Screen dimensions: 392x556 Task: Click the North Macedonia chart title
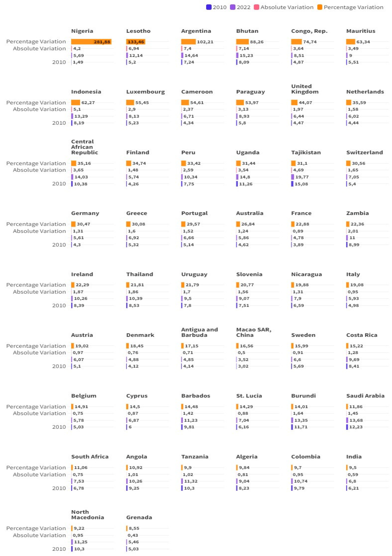point(87,515)
